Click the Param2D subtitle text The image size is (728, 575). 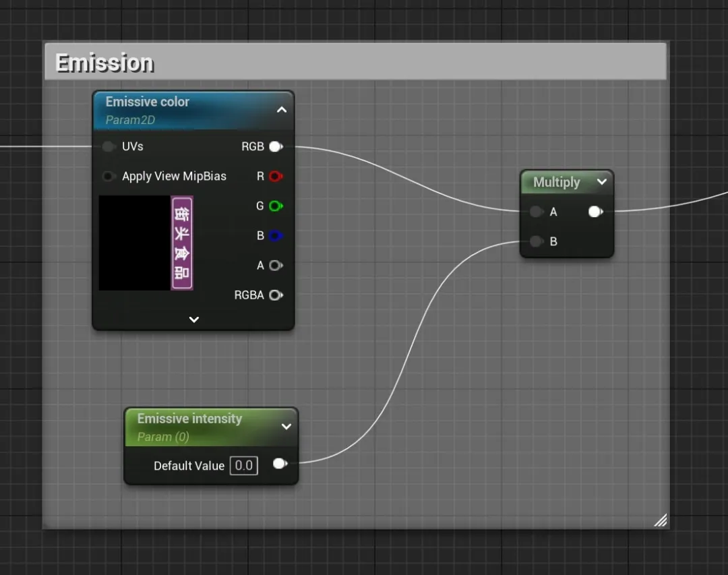click(130, 120)
